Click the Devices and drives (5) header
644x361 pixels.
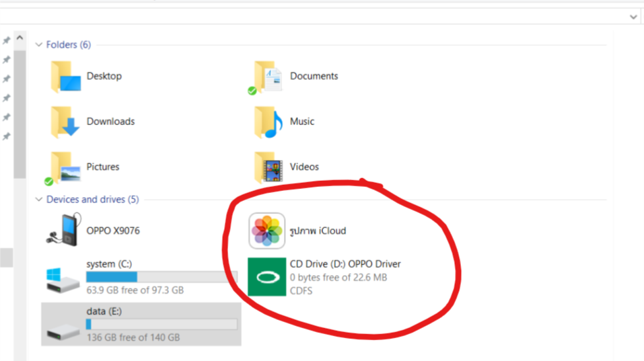[92, 200]
